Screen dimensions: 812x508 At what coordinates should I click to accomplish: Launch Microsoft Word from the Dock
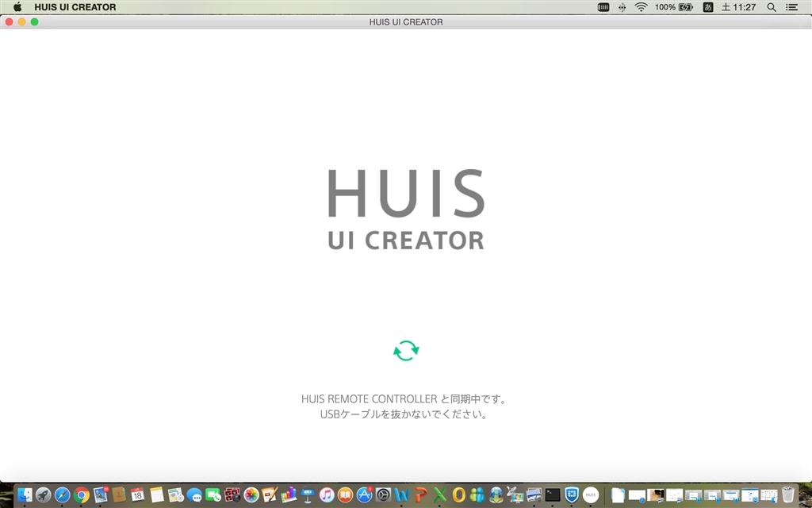click(x=402, y=495)
